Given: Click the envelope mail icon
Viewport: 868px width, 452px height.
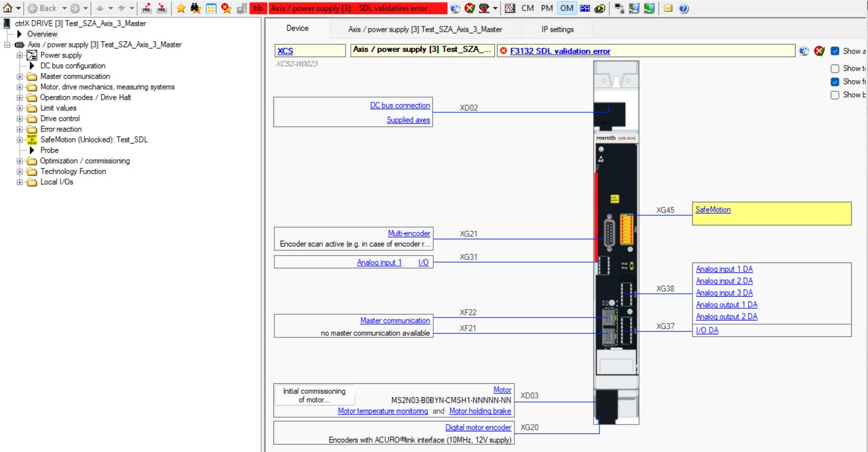Looking at the screenshot, I should tap(668, 8).
